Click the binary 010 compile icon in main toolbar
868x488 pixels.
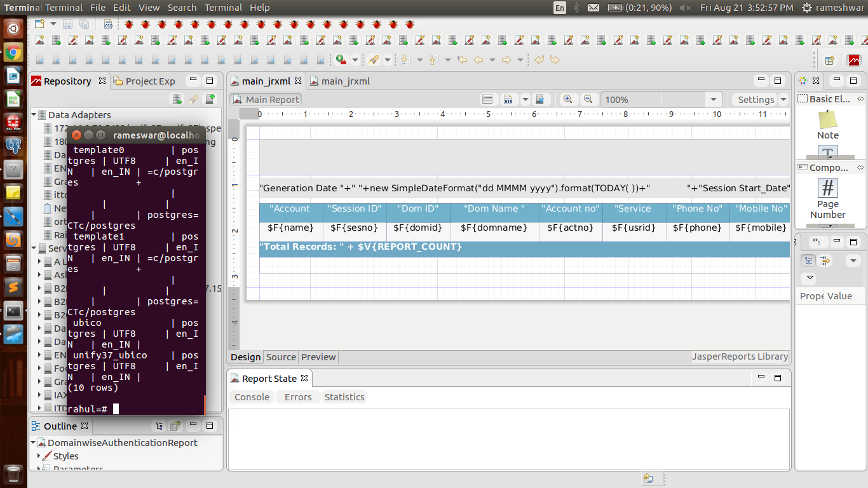(x=108, y=24)
